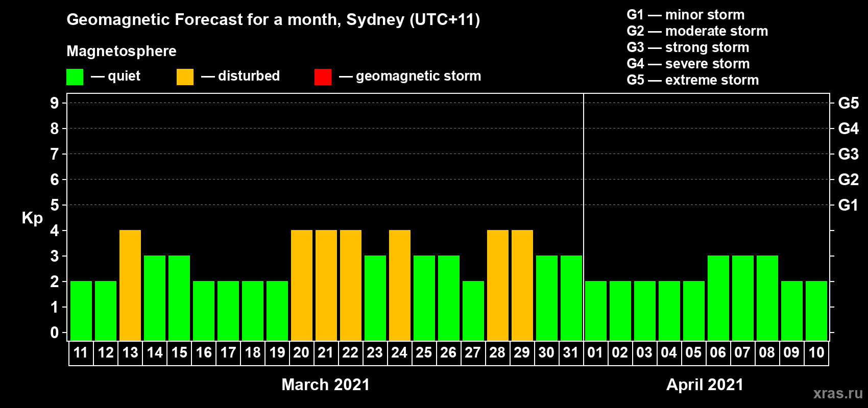Select the March 24 orange bar
This screenshot has width=868, height=408.
coord(400,285)
